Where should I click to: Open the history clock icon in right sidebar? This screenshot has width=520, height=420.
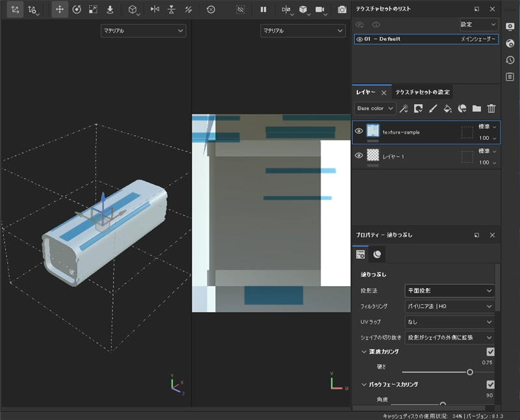(510, 60)
